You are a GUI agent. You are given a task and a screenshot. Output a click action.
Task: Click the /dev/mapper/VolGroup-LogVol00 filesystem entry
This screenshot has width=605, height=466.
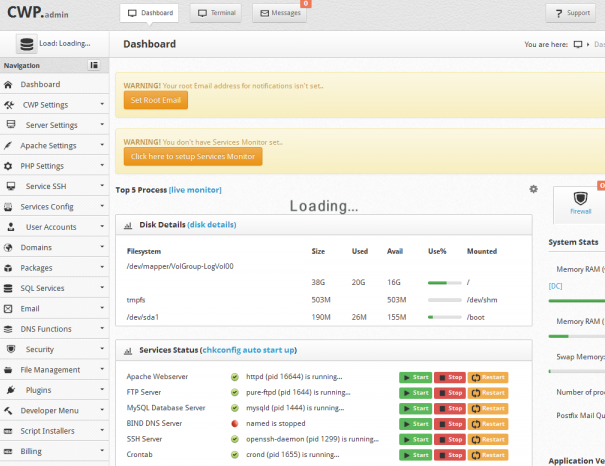click(180, 266)
